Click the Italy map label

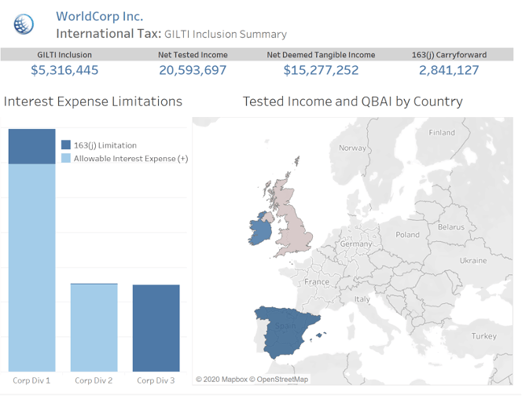tap(362, 299)
